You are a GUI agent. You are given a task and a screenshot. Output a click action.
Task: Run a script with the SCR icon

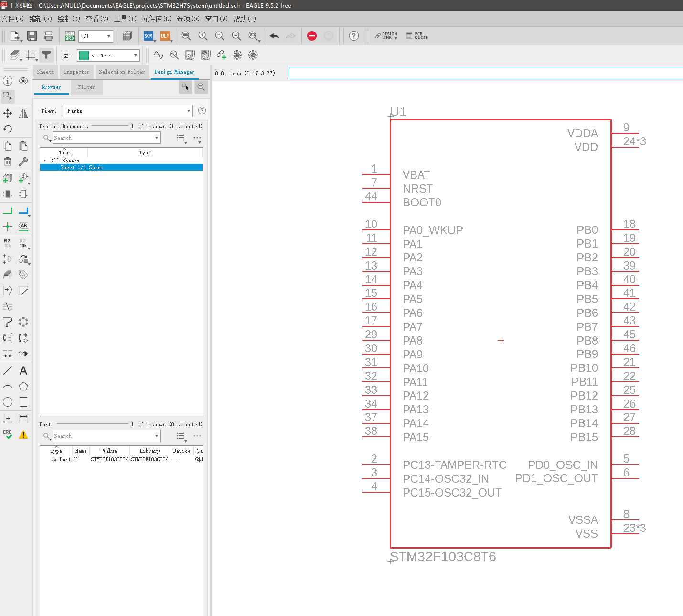point(149,36)
